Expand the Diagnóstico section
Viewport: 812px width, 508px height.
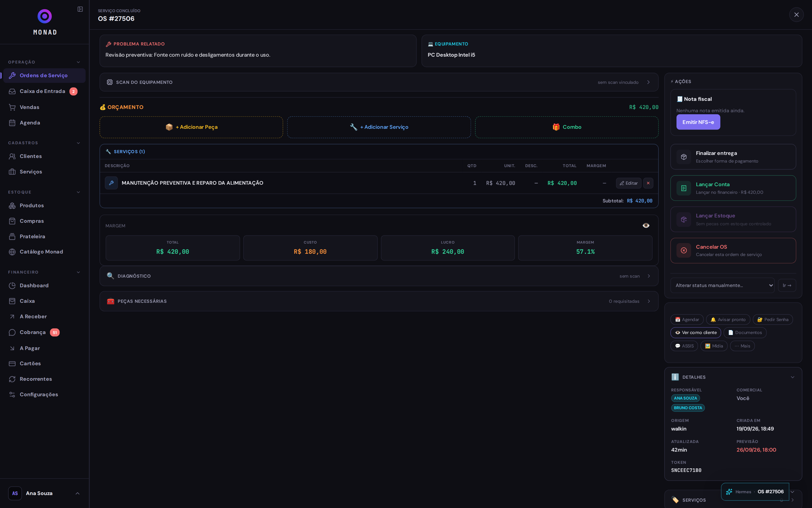coord(379,276)
